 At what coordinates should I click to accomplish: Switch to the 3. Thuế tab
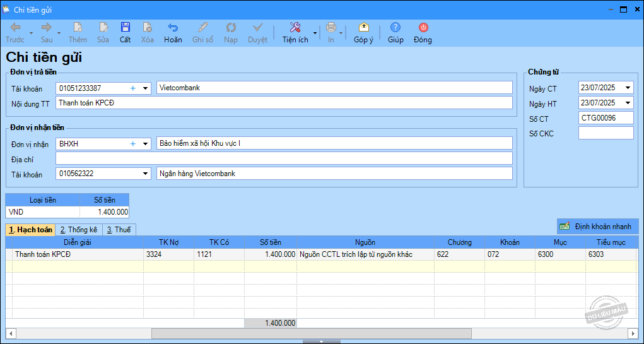point(119,230)
